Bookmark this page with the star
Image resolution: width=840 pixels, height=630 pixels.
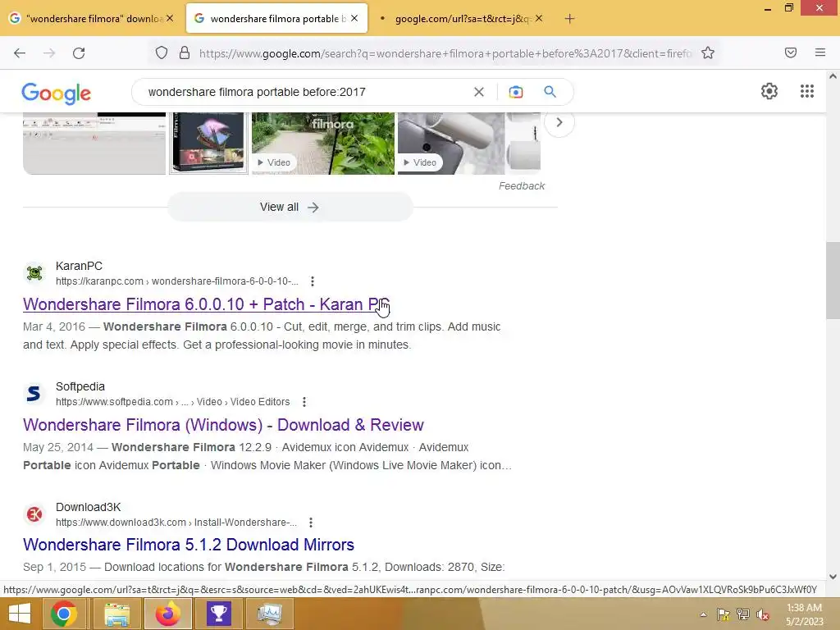point(708,53)
